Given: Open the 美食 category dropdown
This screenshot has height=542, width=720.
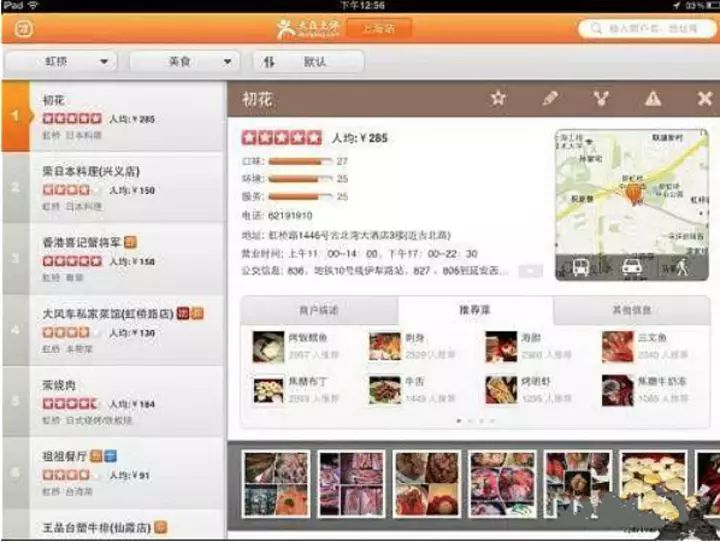Looking at the screenshot, I should [x=185, y=62].
